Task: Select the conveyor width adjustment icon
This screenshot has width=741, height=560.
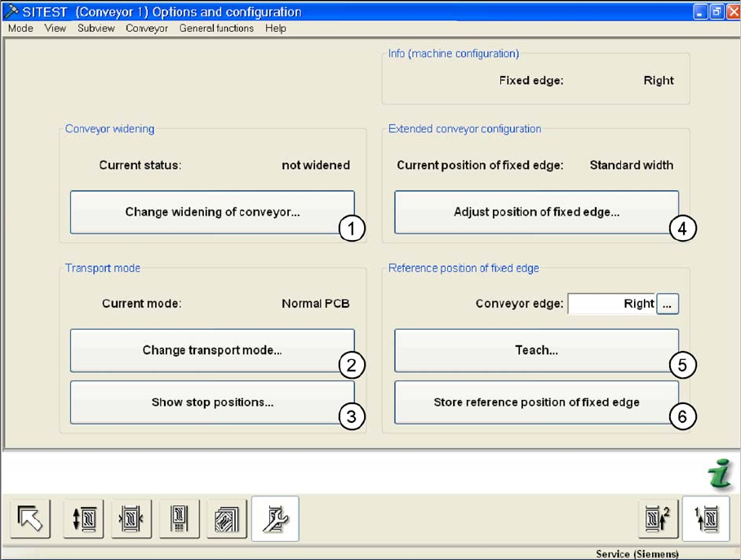Action: click(x=131, y=518)
